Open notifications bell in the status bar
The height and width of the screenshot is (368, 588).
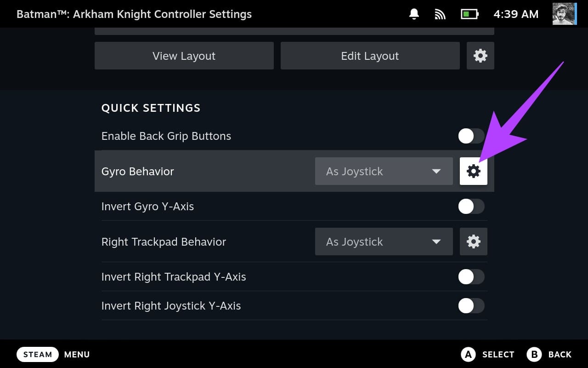(413, 14)
